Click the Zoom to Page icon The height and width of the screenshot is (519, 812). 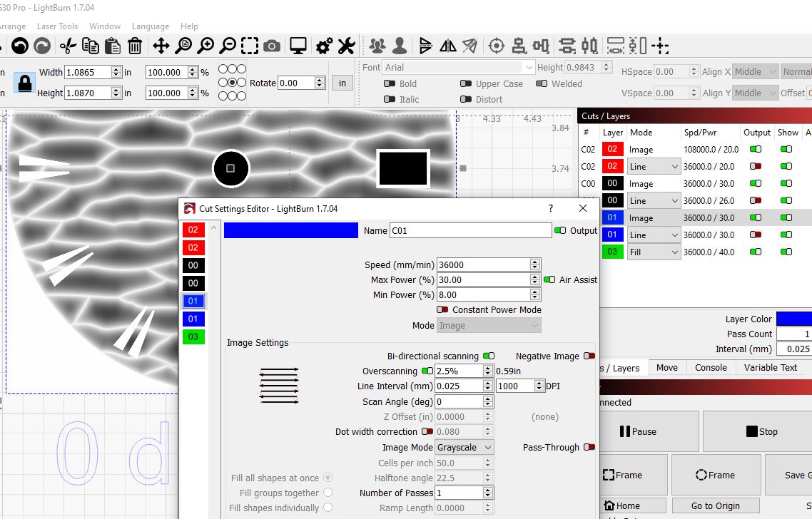click(x=183, y=46)
